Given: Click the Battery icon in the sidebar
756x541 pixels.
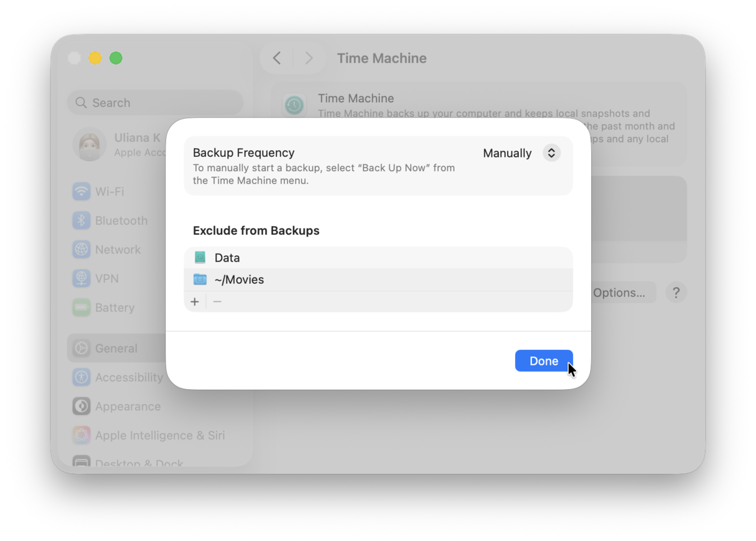Looking at the screenshot, I should pos(82,307).
